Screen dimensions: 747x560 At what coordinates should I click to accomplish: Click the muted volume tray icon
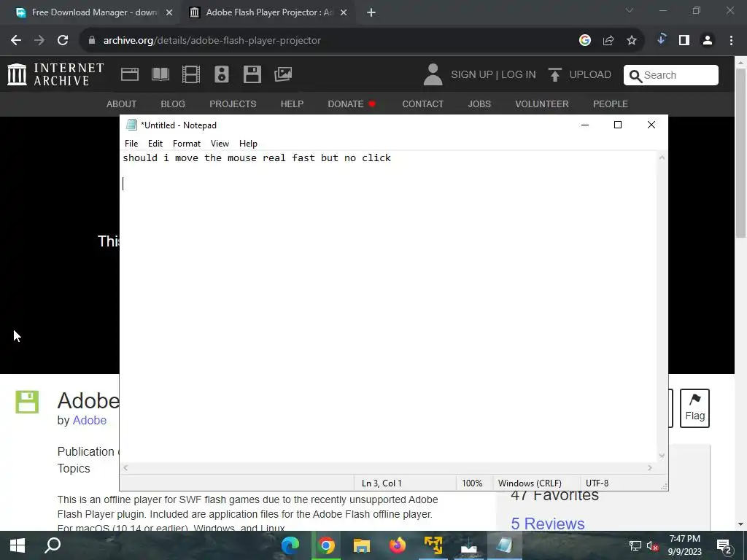click(x=652, y=545)
